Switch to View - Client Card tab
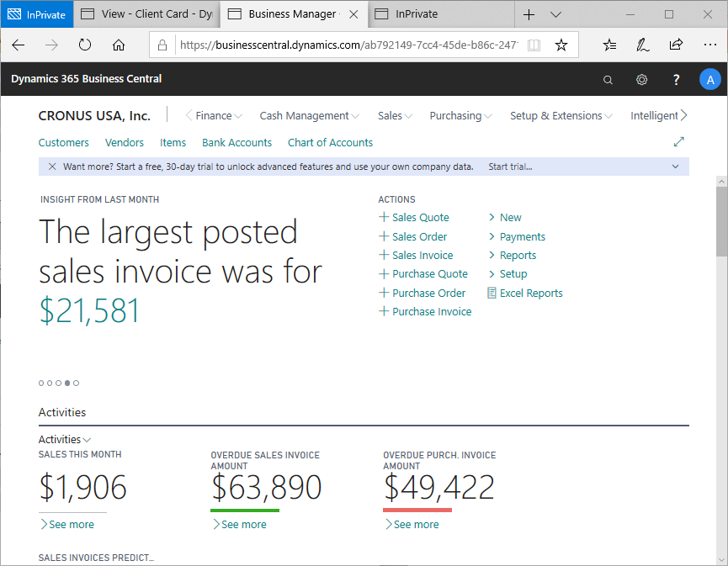The height and width of the screenshot is (566, 728). click(x=146, y=14)
